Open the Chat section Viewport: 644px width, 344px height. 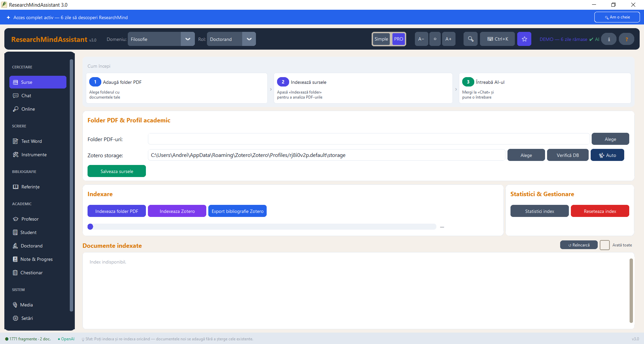click(38, 96)
